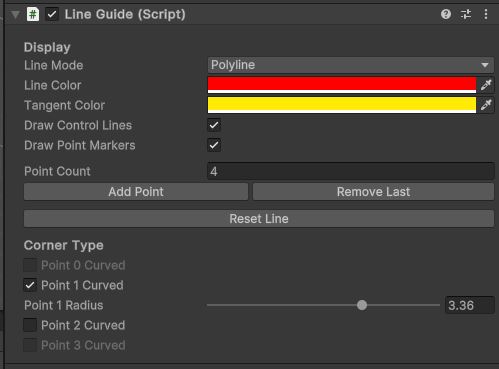Viewport: 499px width, 369px height.
Task: Click the Point 1 Radius slider handle
Action: 362,305
